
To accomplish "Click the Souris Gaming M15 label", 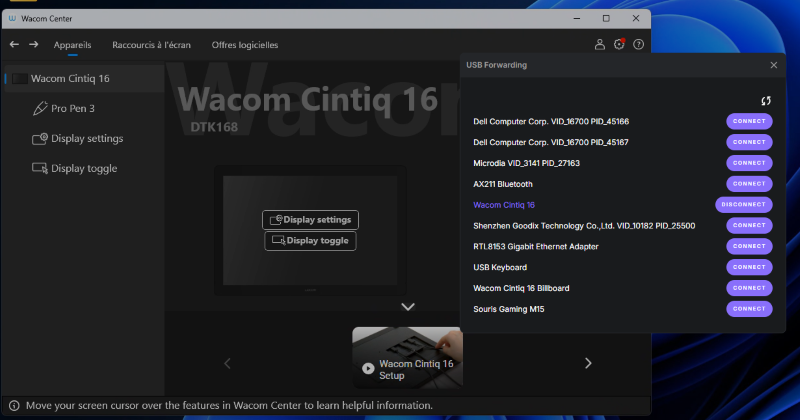I will click(x=509, y=309).
